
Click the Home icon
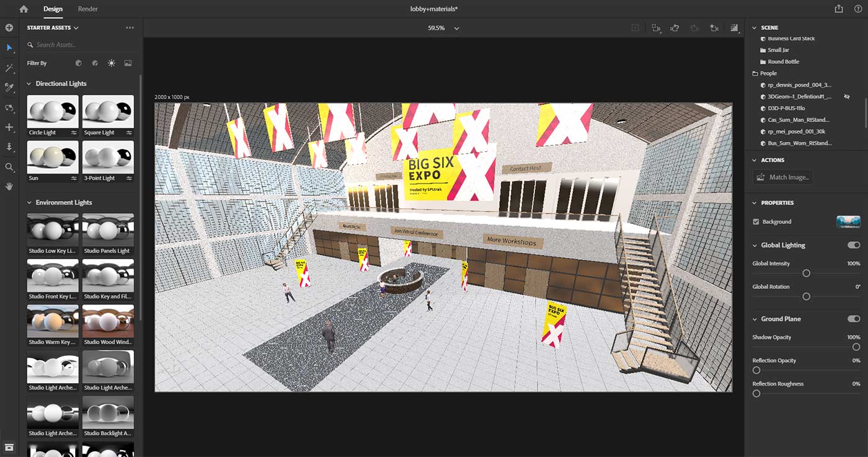tap(24, 9)
